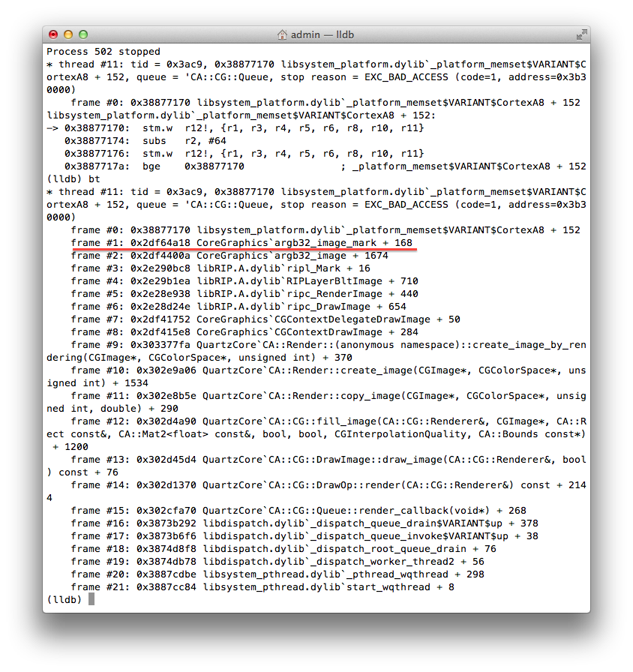
Task: Click the home folder icon in title bar
Action: click(x=282, y=34)
